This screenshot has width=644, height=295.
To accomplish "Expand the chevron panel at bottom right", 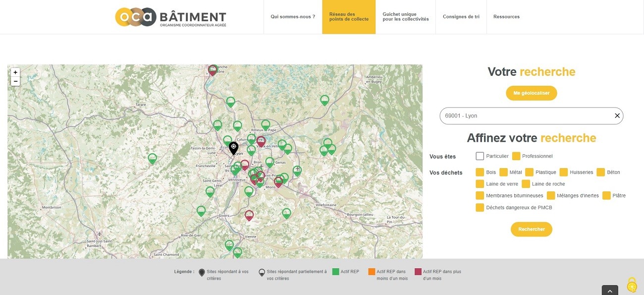I will point(609,290).
